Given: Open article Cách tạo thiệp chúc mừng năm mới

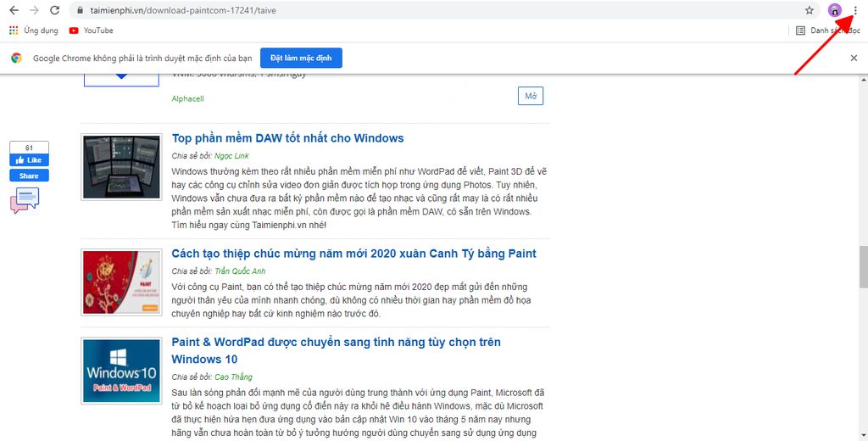Looking at the screenshot, I should pyautogui.click(x=353, y=254).
